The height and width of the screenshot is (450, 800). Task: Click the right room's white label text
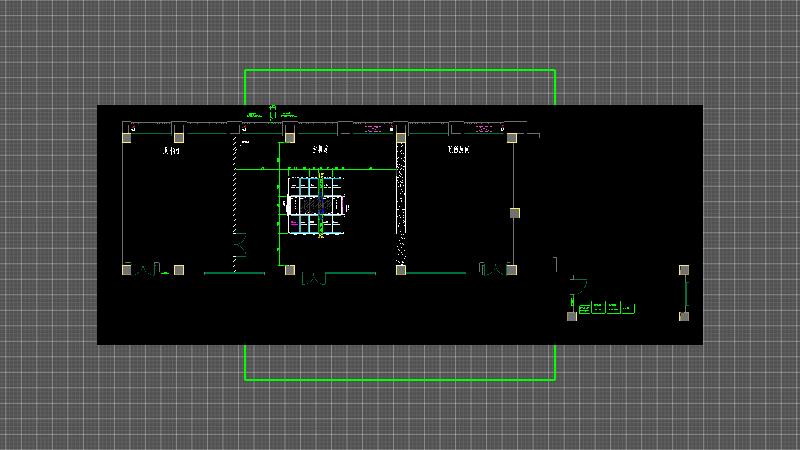coord(459,151)
